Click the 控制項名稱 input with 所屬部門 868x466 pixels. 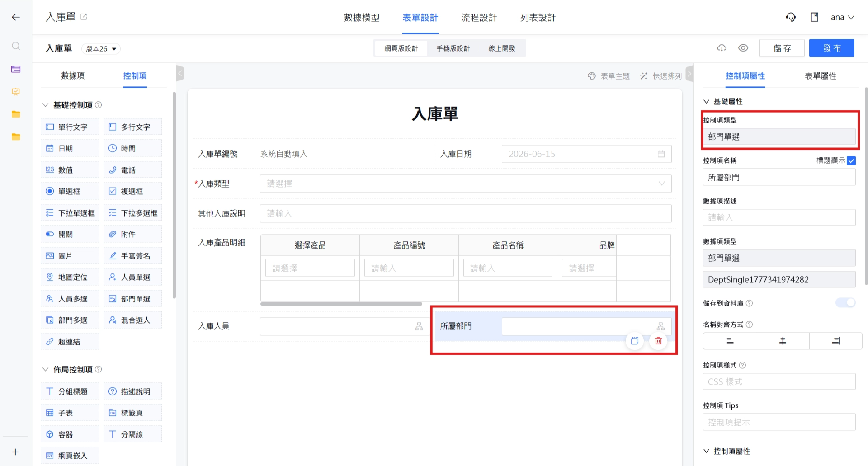779,177
